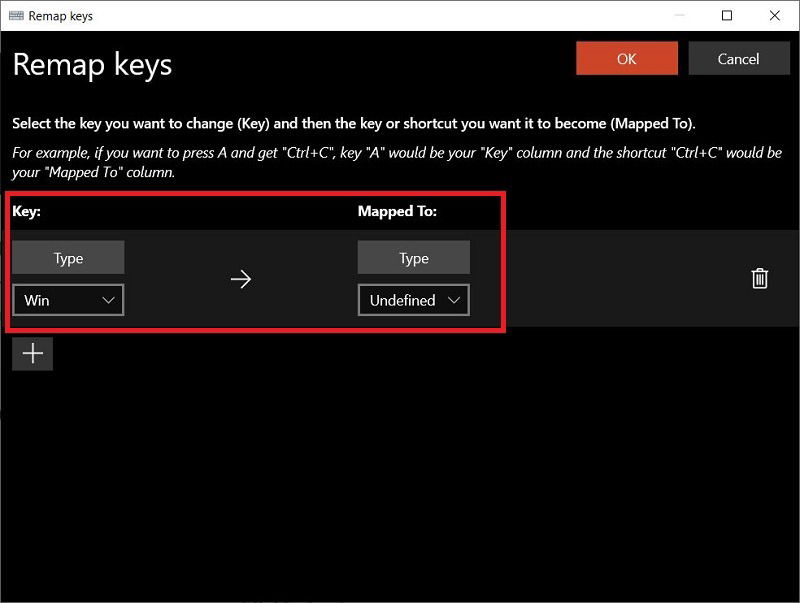Delete the Win key remapping row
Image resolution: width=800 pixels, height=603 pixels.
(759, 279)
